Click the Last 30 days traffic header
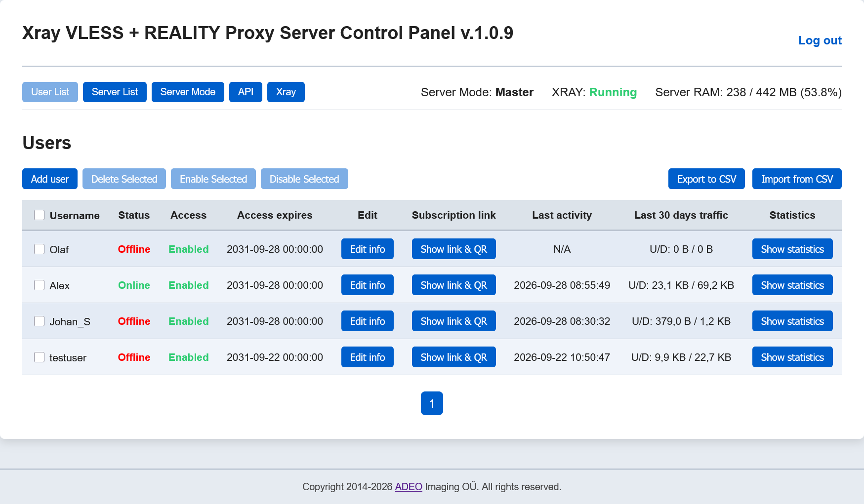The width and height of the screenshot is (864, 504). tap(681, 215)
